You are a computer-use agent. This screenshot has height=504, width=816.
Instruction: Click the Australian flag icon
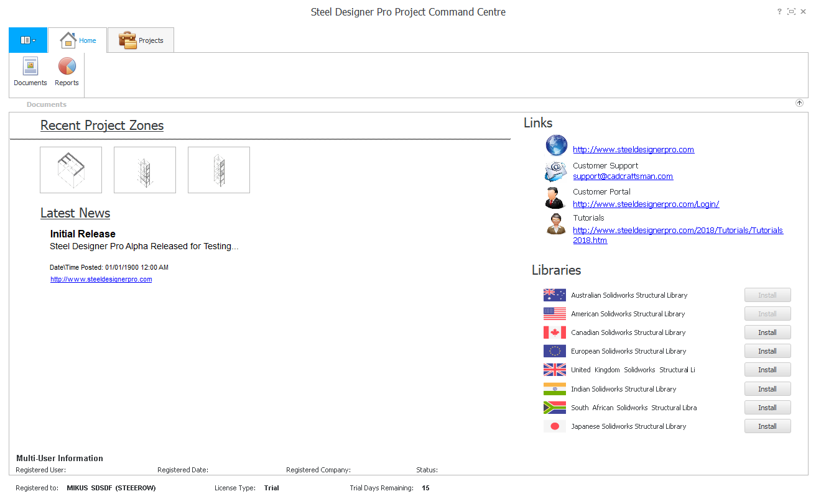click(554, 295)
